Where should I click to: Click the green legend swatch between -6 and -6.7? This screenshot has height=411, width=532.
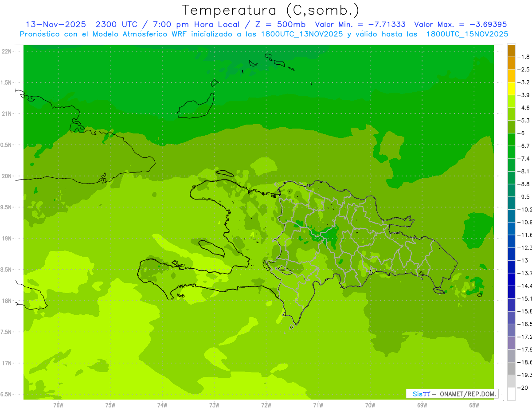coord(511,139)
